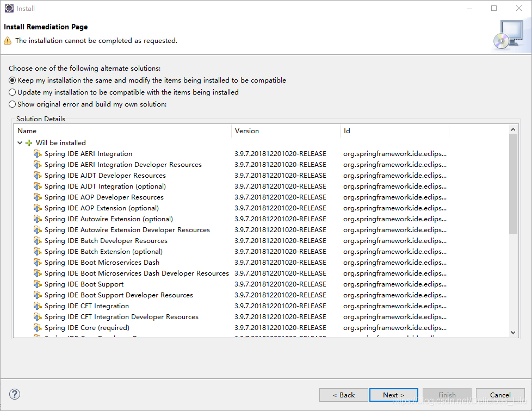Select Spring IDE CFT Integration row
The height and width of the screenshot is (411, 532).
point(86,306)
